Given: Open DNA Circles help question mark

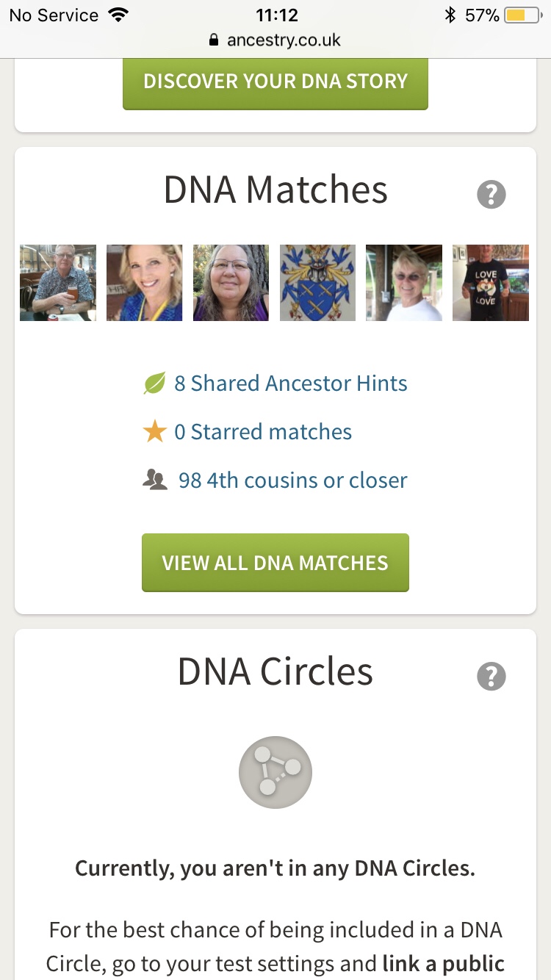Looking at the screenshot, I should pyautogui.click(x=491, y=676).
